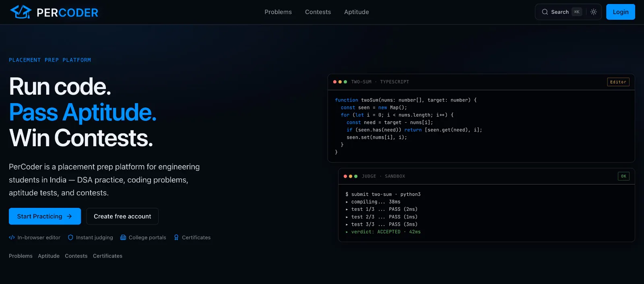644x284 pixels.
Task: Click the PerCoder graduation cap logo icon
Action: pos(21,12)
